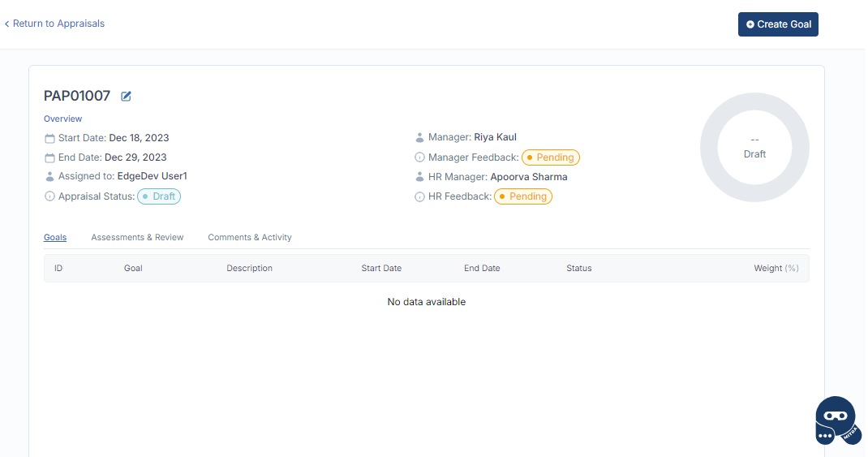
Task: Click the person icon beside HR Manager
Action: coord(419,177)
